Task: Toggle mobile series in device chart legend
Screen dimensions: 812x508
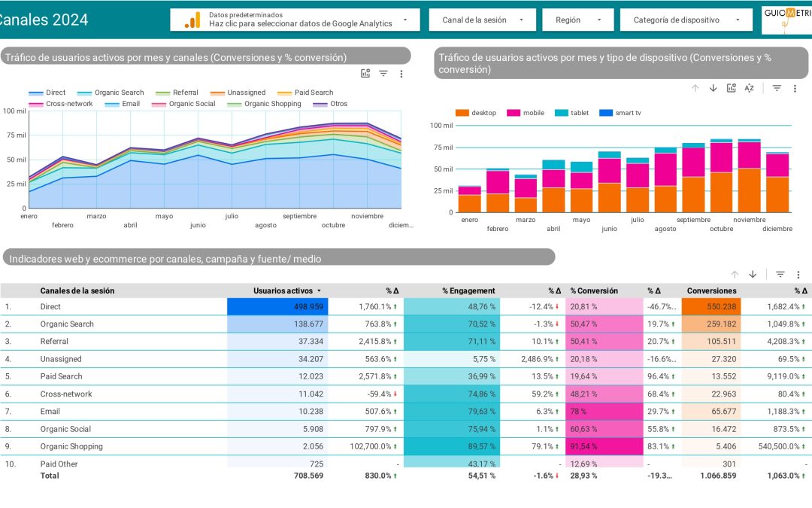Action: coord(526,113)
